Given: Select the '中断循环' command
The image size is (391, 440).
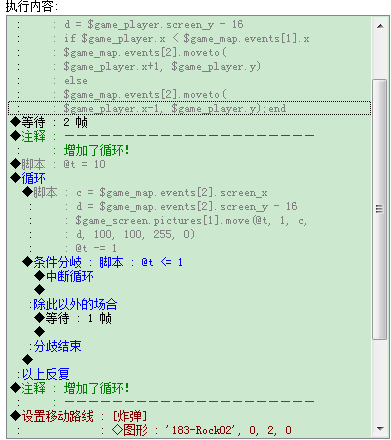Looking at the screenshot, I should 64,276.
